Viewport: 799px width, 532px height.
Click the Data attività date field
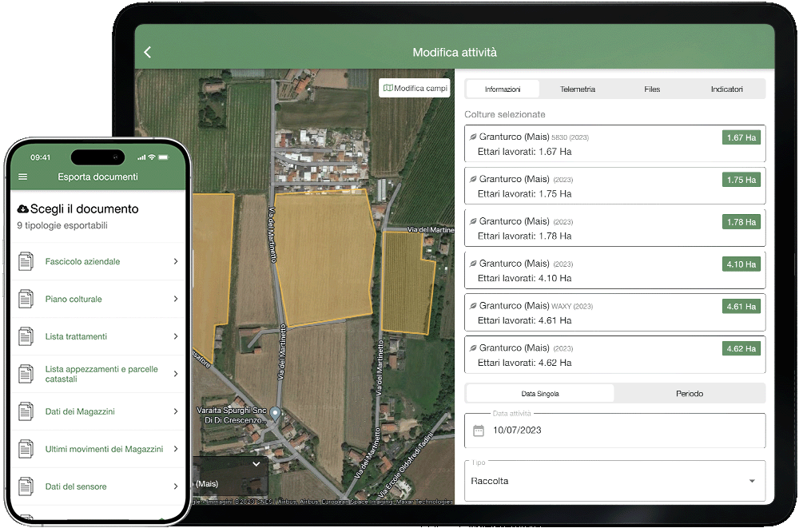tap(614, 431)
